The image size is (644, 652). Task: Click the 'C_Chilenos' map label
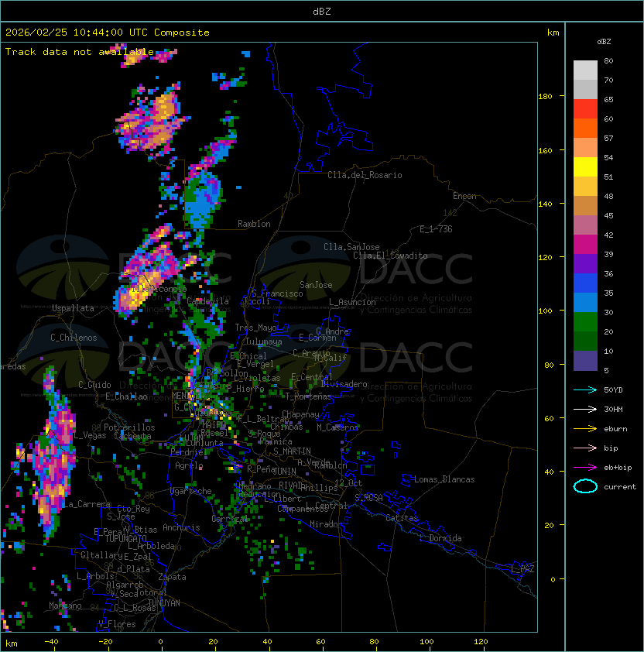pos(74,338)
